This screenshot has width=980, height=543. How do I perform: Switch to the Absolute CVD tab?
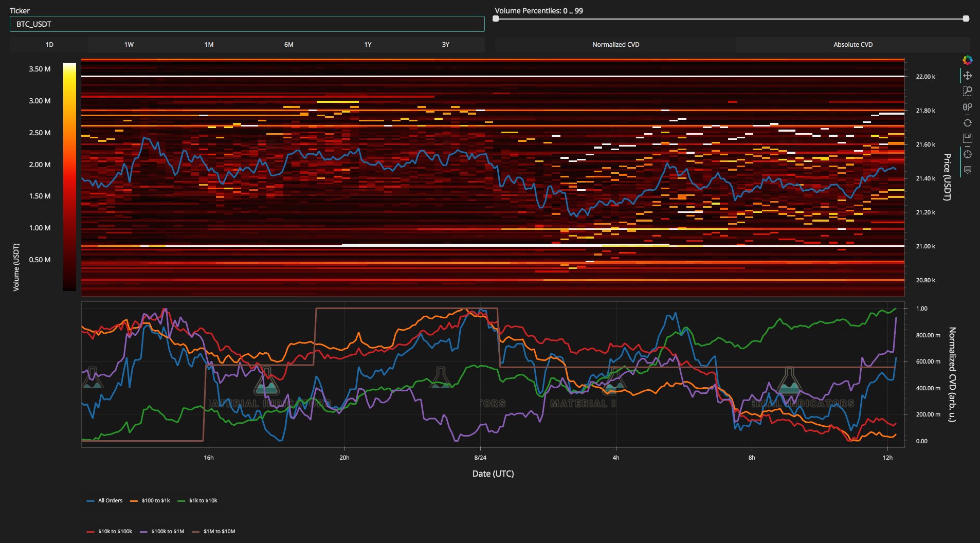point(852,45)
